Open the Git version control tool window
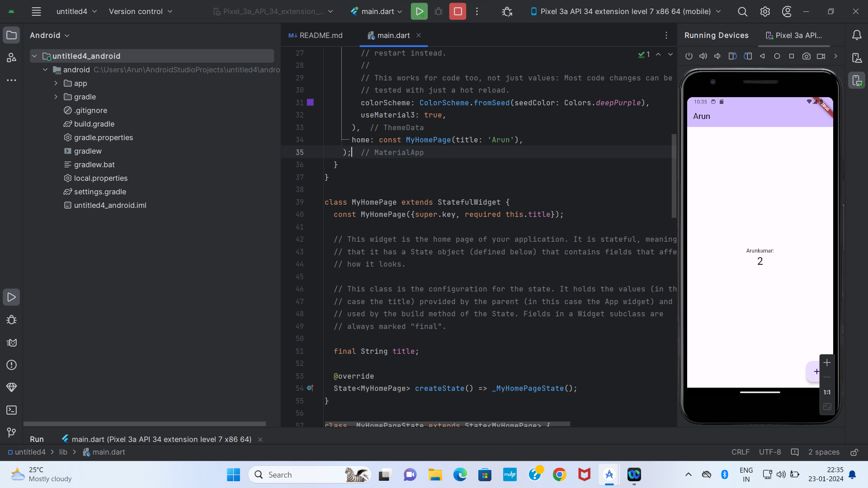 (x=12, y=432)
